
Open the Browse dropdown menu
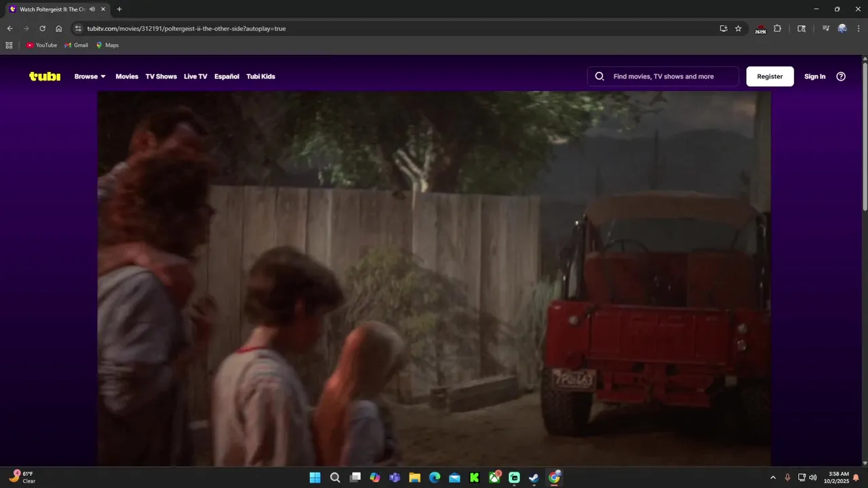tap(90, 77)
